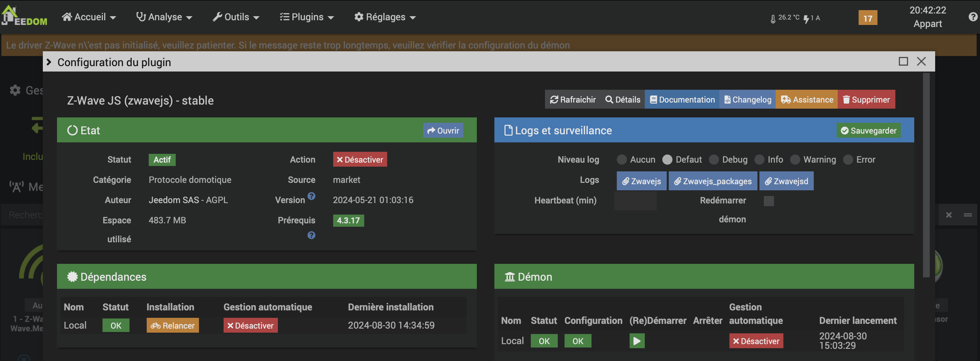Image resolution: width=980 pixels, height=361 pixels.
Task: Click the Prérequis help icon
Action: [311, 235]
